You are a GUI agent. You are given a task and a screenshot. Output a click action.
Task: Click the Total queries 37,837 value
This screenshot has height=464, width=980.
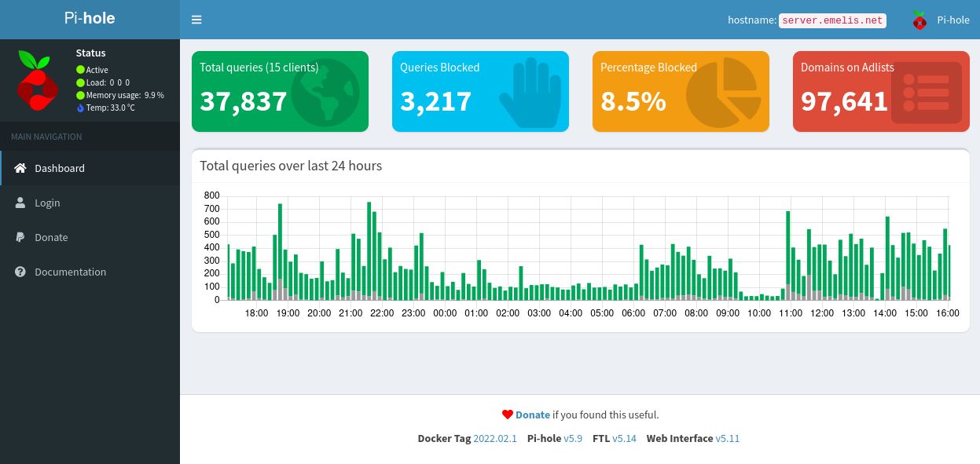tap(244, 101)
